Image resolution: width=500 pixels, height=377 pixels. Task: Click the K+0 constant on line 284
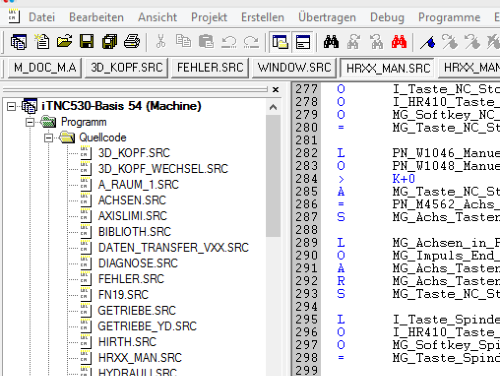point(404,179)
